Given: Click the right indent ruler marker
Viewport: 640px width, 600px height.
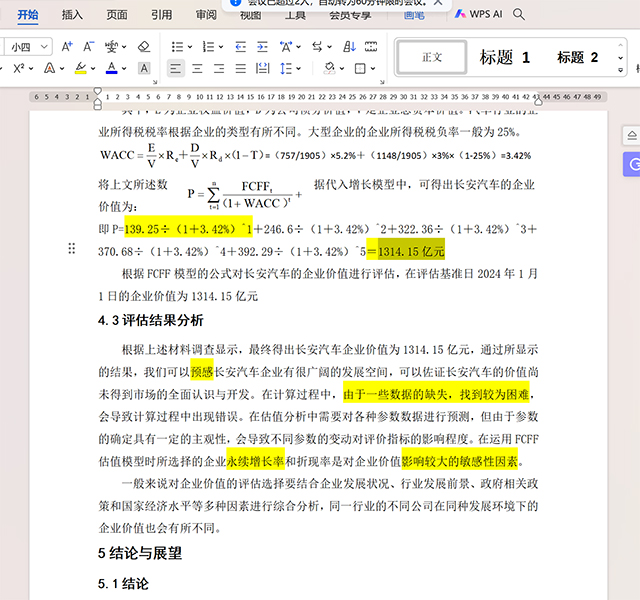Looking at the screenshot, I should (538, 100).
